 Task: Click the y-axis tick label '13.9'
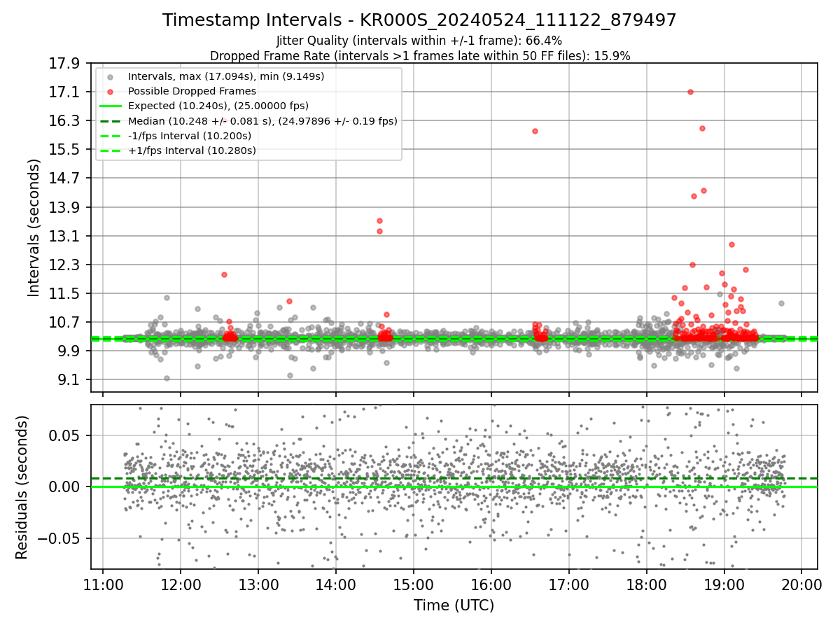click(66, 207)
